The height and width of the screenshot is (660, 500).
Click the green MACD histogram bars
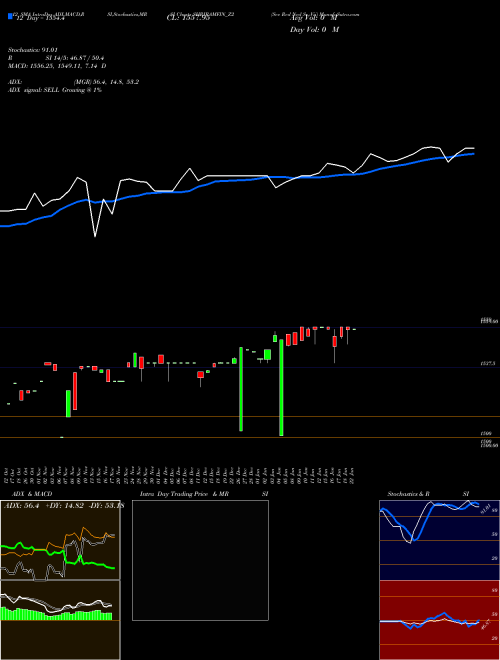56,615
